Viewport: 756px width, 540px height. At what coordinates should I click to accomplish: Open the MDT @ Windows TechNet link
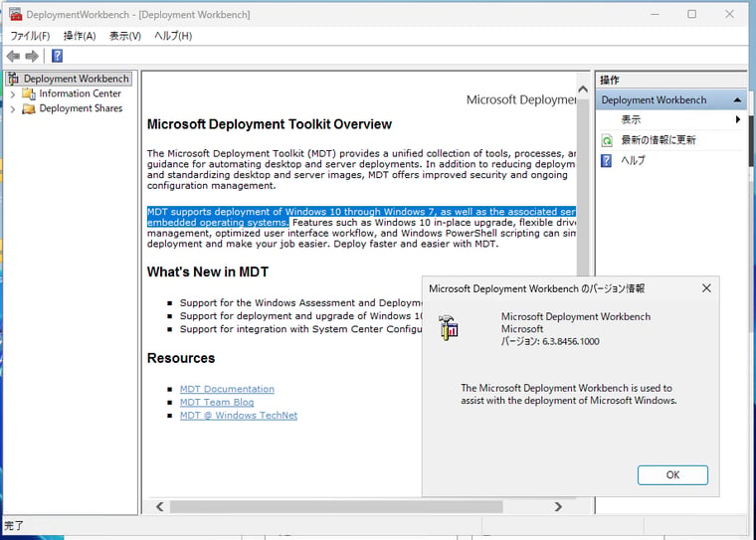(239, 415)
